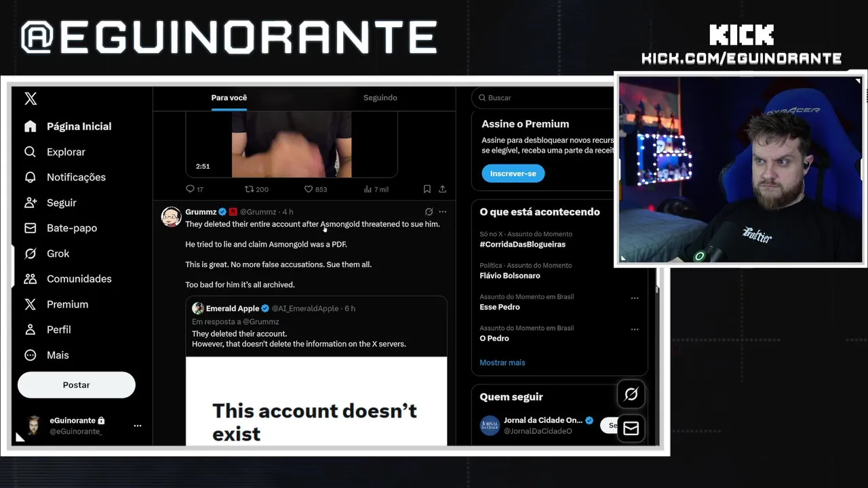
Task: Click Mostrar mais under trends
Action: tap(502, 363)
